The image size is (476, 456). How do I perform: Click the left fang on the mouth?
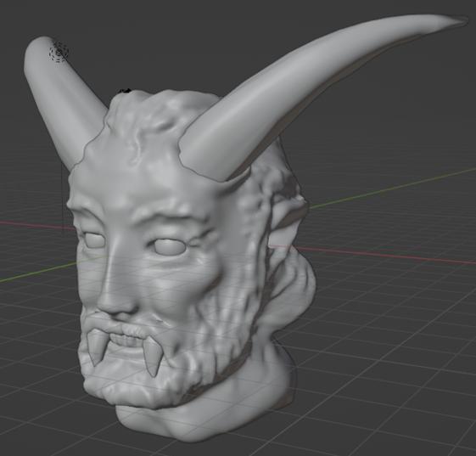point(97,347)
